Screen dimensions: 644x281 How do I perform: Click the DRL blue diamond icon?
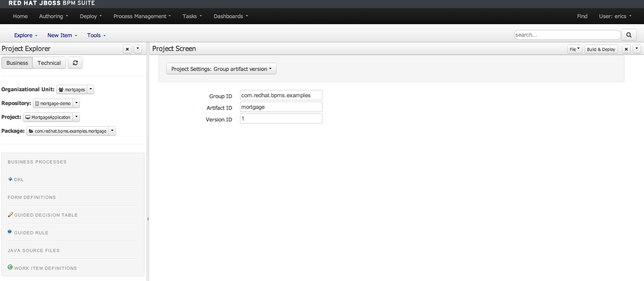point(10,179)
